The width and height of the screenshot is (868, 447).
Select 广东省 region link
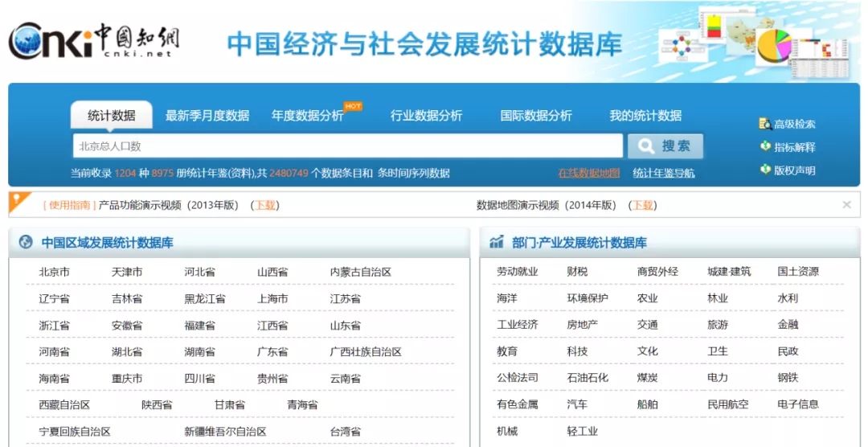tap(272, 351)
